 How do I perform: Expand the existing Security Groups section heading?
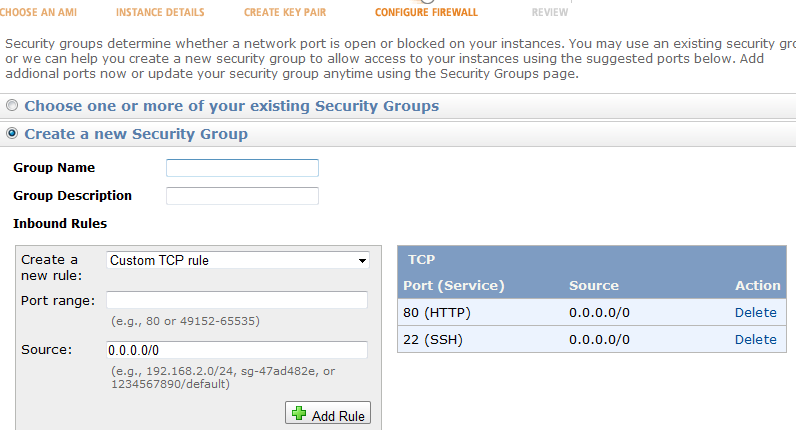(231, 106)
